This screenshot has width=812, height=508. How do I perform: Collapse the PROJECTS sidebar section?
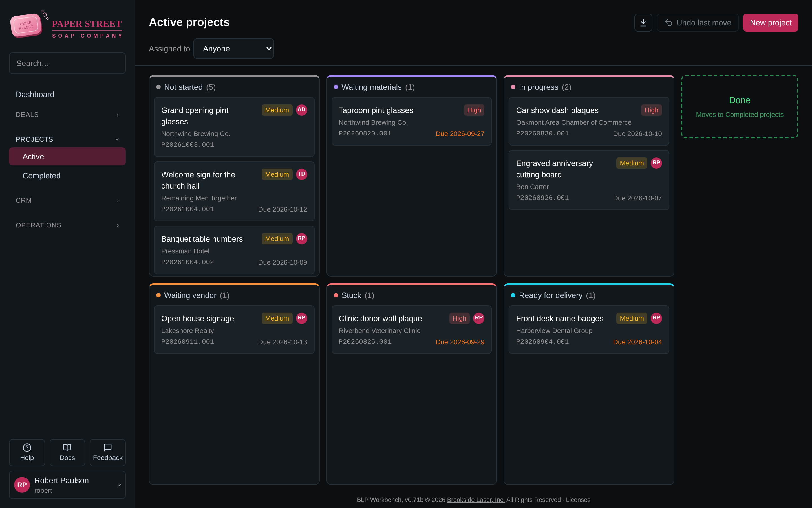(67, 139)
